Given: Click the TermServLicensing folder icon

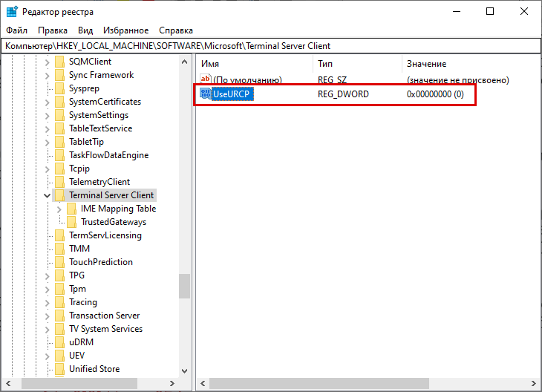Looking at the screenshot, I should point(60,235).
